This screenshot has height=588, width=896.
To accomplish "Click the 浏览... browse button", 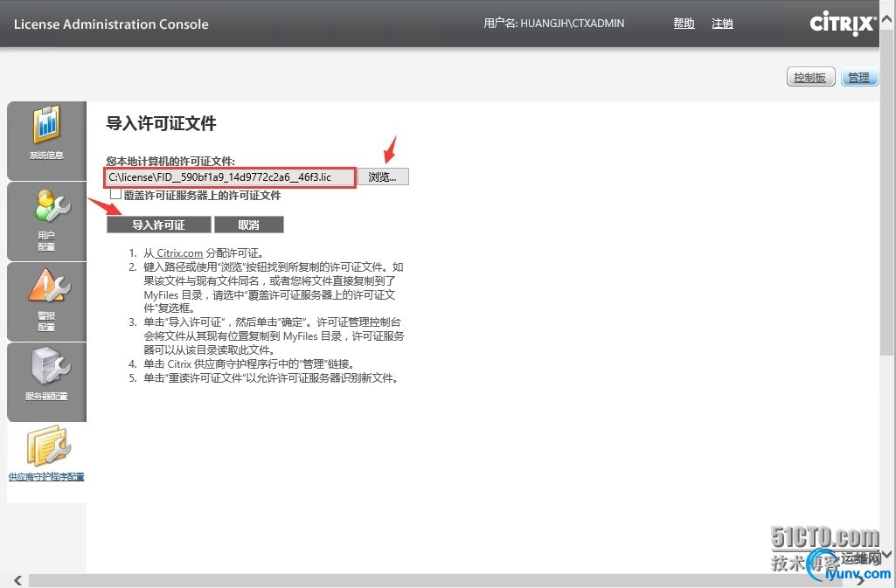I will 382,177.
